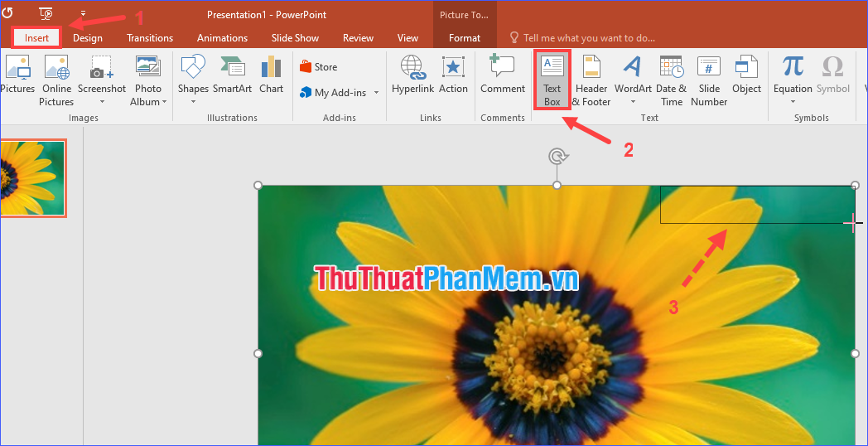The width and height of the screenshot is (868, 446).
Task: Click the My Add-ins button
Action: click(x=333, y=93)
